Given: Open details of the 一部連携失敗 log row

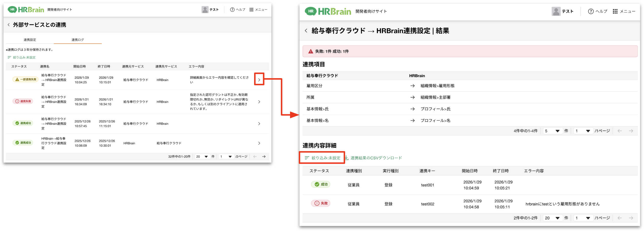Looking at the screenshot, I should pyautogui.click(x=259, y=80).
